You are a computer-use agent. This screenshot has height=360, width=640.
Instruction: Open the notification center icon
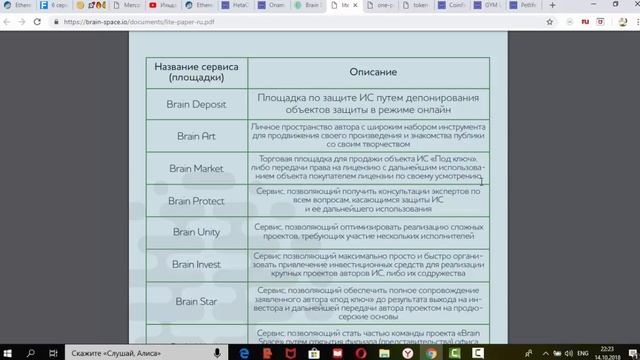pyautogui.click(x=633, y=353)
